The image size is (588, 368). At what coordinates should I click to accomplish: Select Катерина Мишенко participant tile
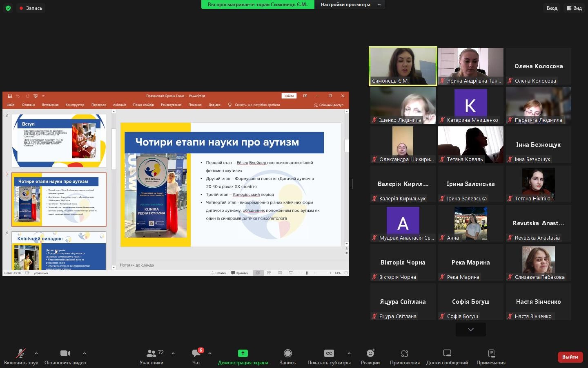click(471, 105)
